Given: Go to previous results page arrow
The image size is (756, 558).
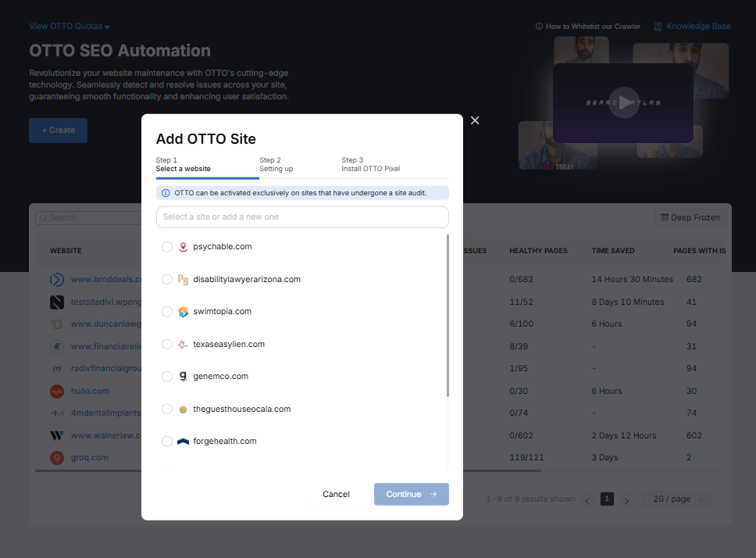Looking at the screenshot, I should (587, 501).
